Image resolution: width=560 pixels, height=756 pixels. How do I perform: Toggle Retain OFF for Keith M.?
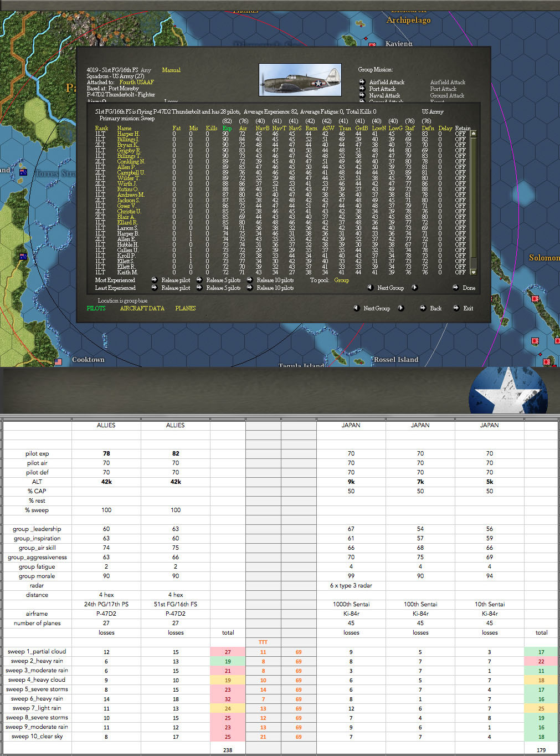pyautogui.click(x=460, y=272)
